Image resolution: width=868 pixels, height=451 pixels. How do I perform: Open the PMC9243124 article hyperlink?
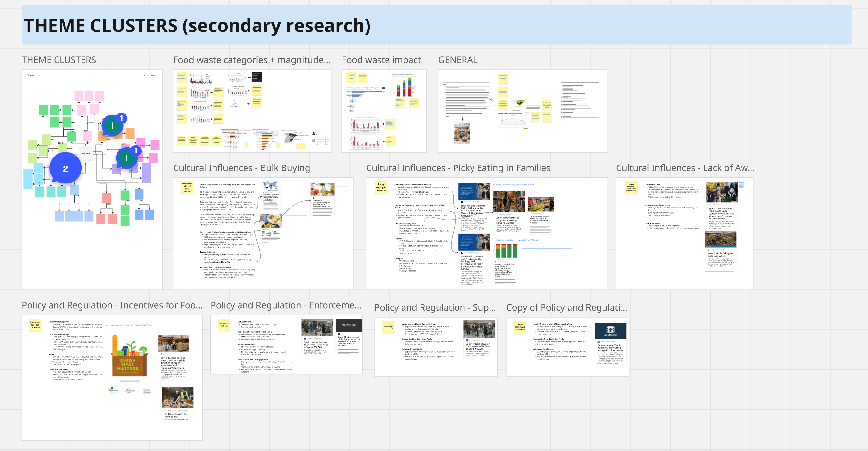click(x=514, y=184)
